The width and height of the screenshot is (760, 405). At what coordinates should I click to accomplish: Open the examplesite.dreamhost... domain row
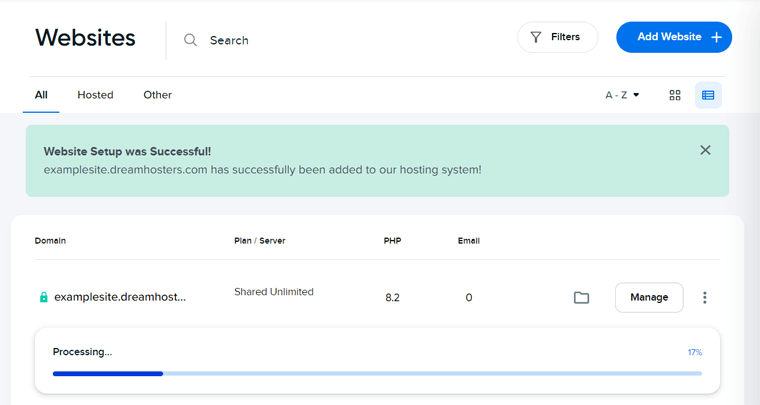[120, 297]
